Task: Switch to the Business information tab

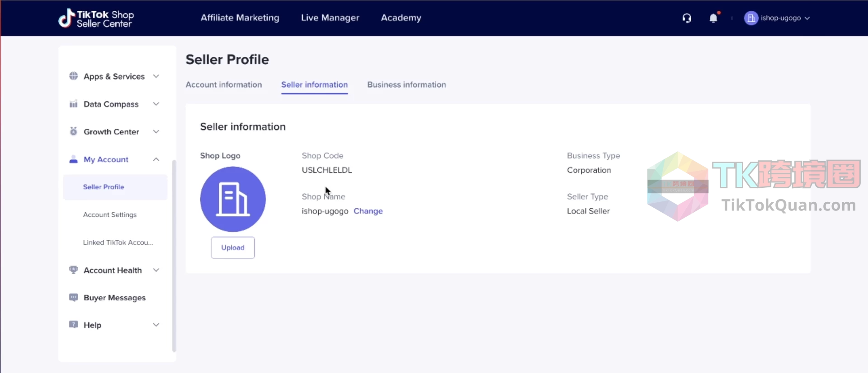Action: [406, 84]
